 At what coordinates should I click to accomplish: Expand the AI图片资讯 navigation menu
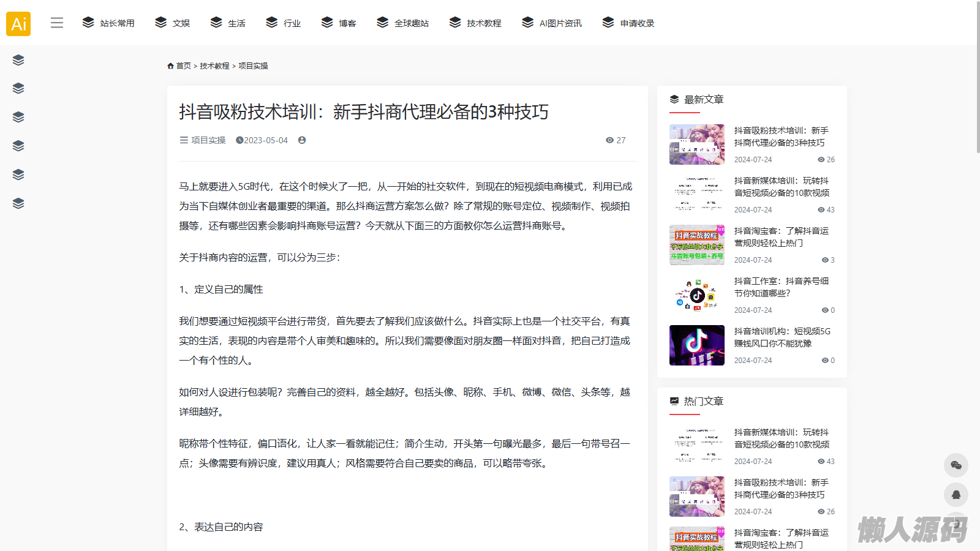pos(552,23)
